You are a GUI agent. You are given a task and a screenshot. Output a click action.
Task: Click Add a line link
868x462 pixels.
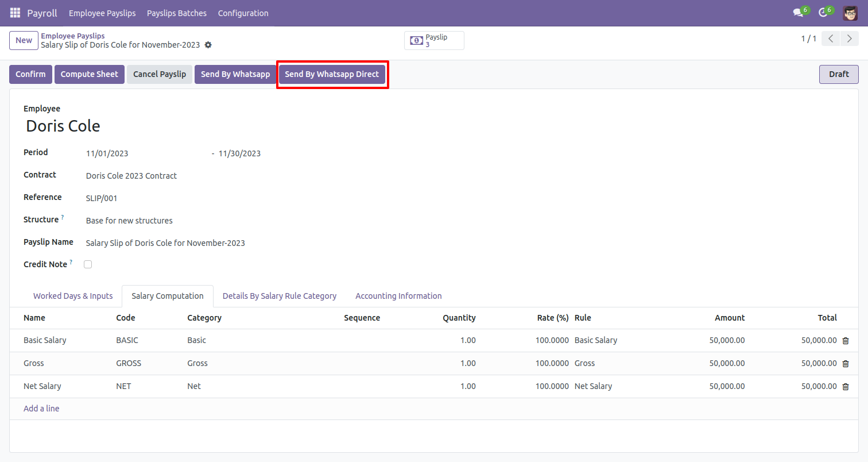[41, 409]
